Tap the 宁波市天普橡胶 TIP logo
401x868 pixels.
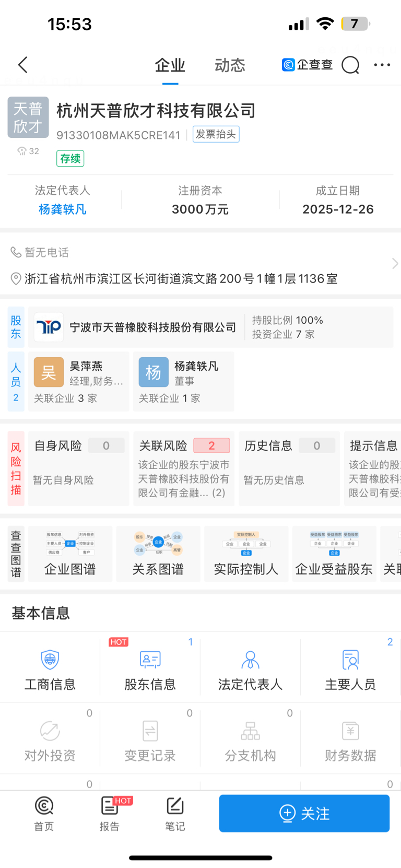pyautogui.click(x=49, y=327)
